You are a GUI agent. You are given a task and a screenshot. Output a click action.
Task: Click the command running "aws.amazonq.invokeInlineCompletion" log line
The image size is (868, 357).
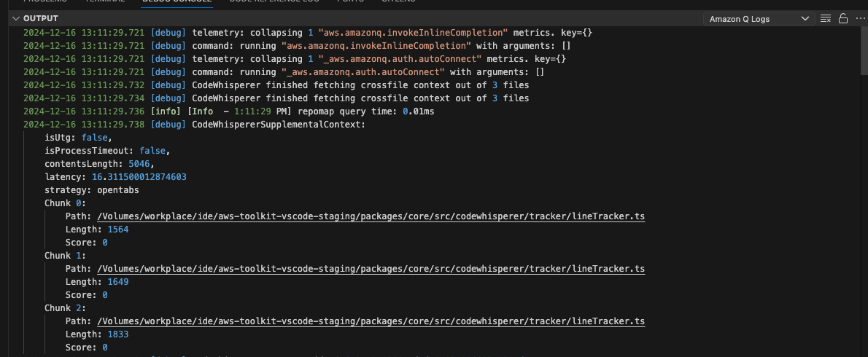(x=298, y=46)
